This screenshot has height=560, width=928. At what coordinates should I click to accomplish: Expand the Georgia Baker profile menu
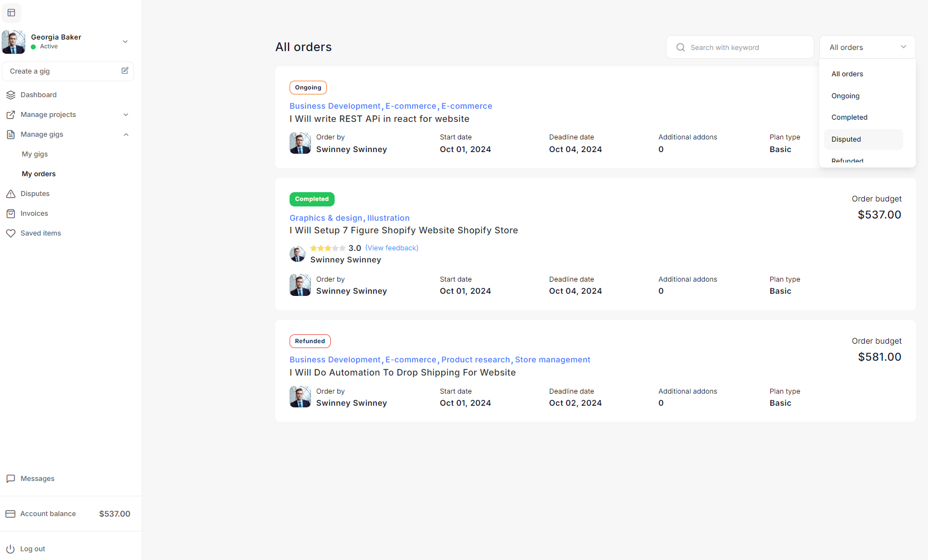[125, 42]
